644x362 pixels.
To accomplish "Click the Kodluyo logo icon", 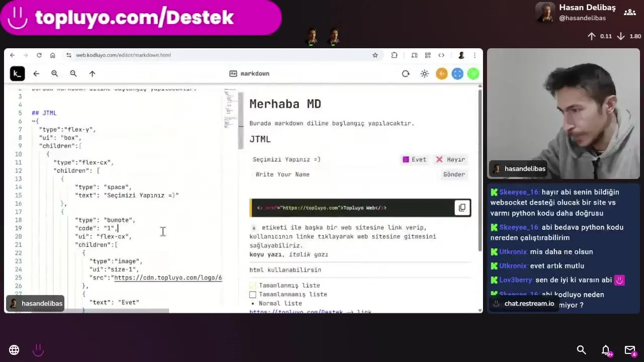I will click(x=17, y=74).
